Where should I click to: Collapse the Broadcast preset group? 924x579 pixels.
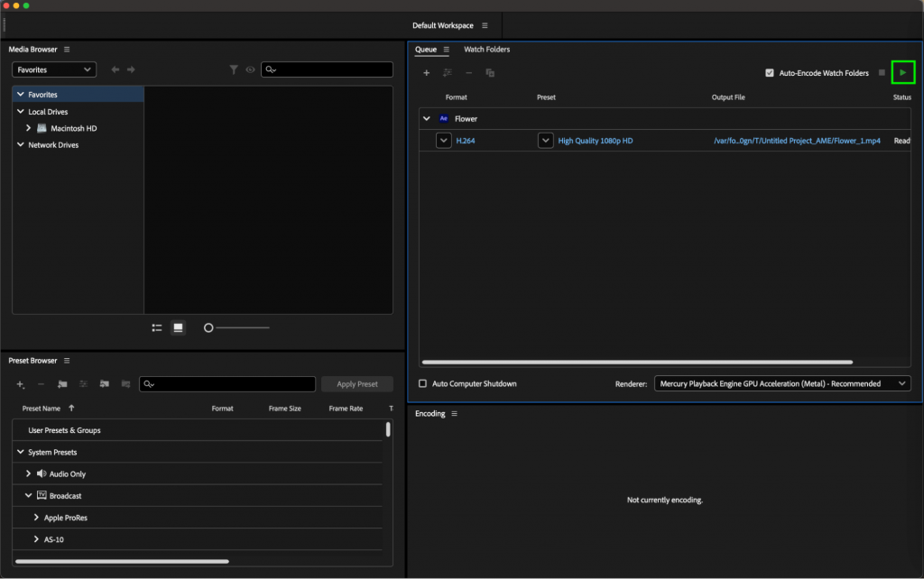27,495
